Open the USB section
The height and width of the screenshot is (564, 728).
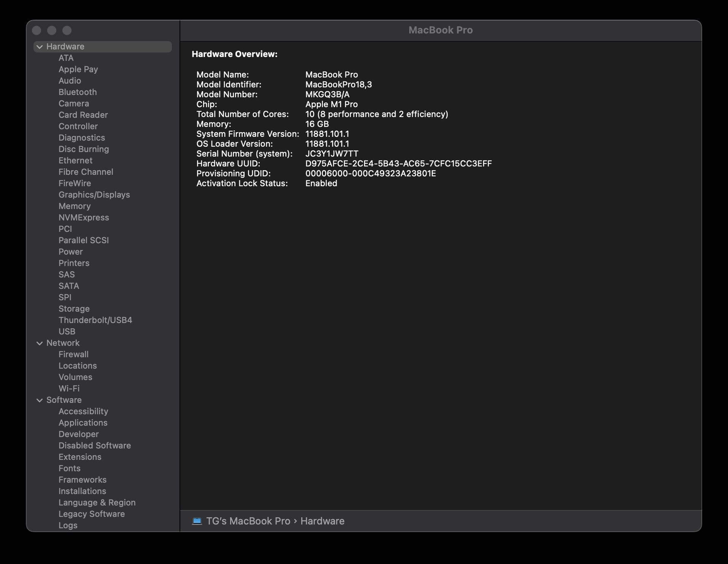tap(67, 332)
